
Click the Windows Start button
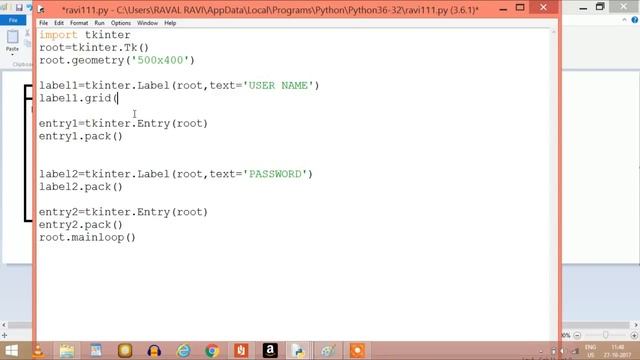coord(11,351)
